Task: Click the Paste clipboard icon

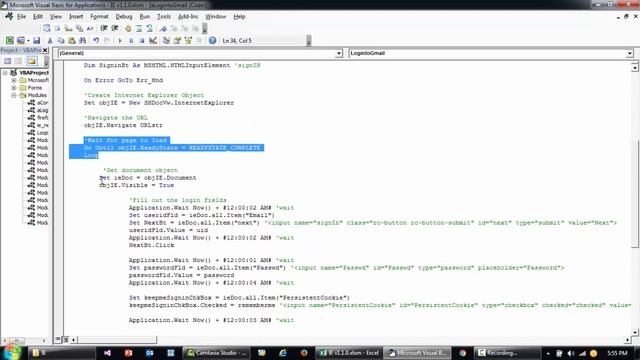Action: [x=72, y=40]
